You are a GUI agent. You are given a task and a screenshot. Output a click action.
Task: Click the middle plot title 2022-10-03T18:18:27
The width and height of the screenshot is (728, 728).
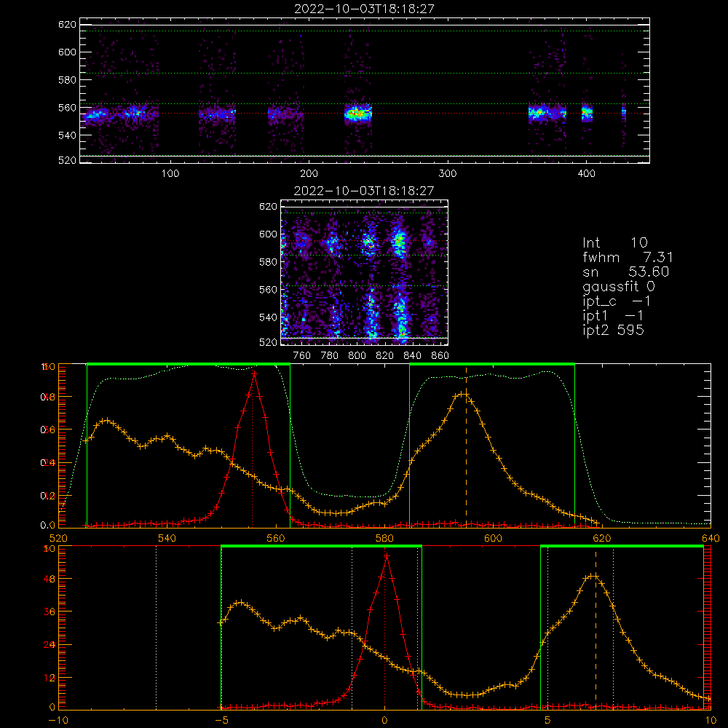click(364, 191)
